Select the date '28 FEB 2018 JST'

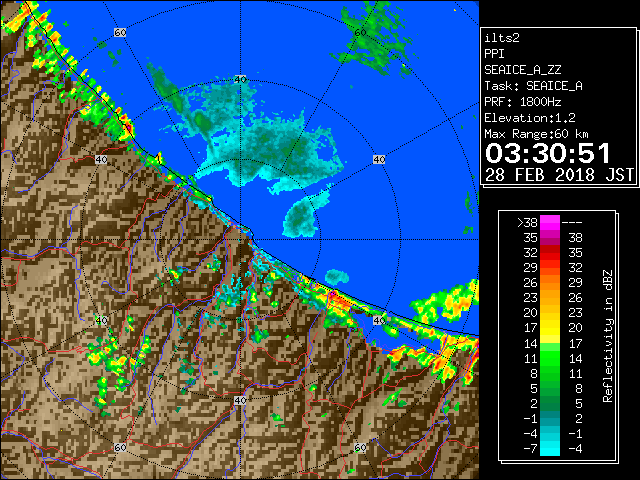click(559, 175)
